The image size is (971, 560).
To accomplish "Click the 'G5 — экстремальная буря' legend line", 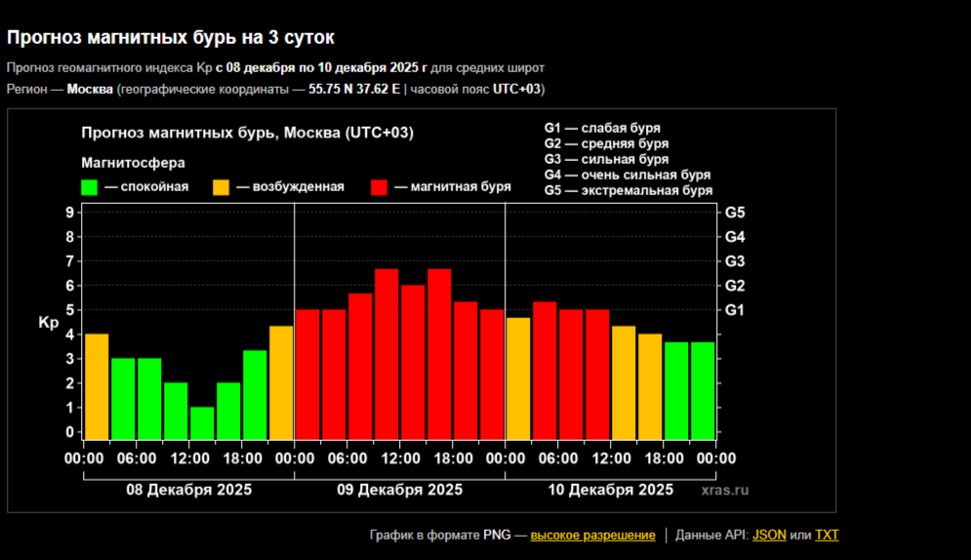I will click(627, 190).
